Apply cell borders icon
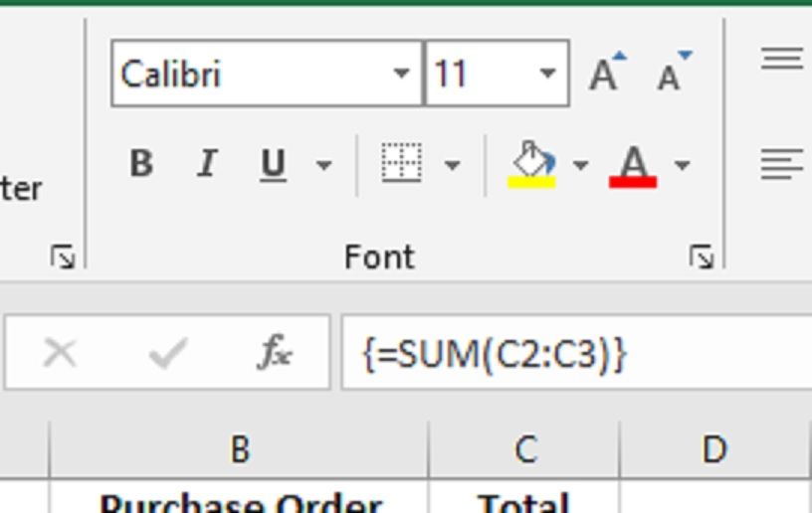This screenshot has width=812, height=513. pyautogui.click(x=401, y=163)
